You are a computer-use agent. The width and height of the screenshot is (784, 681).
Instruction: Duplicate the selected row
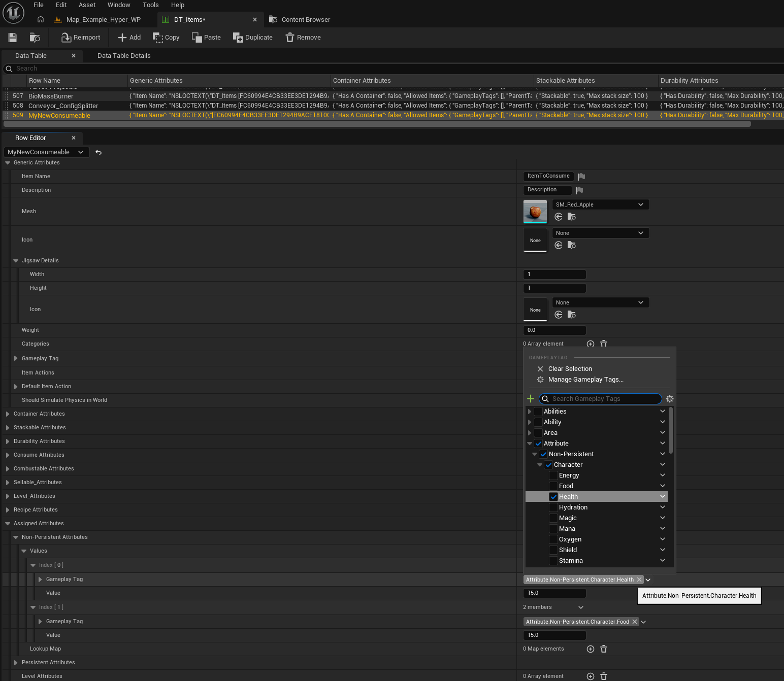coord(252,38)
